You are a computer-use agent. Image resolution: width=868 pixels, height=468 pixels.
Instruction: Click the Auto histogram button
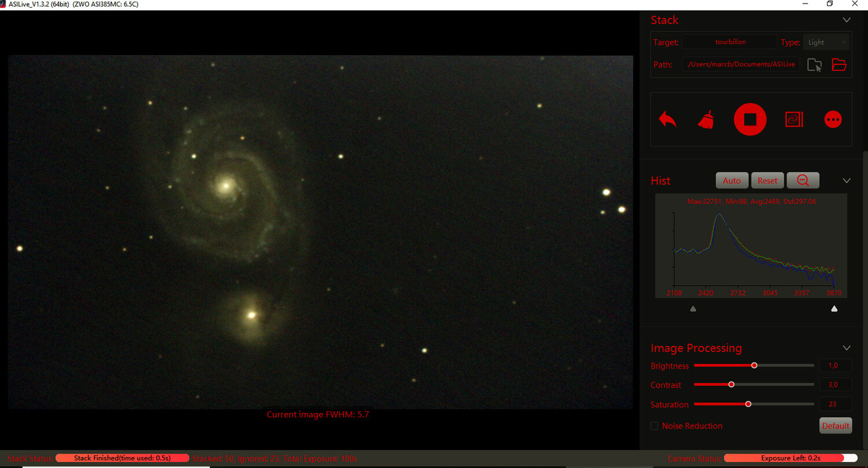(732, 180)
